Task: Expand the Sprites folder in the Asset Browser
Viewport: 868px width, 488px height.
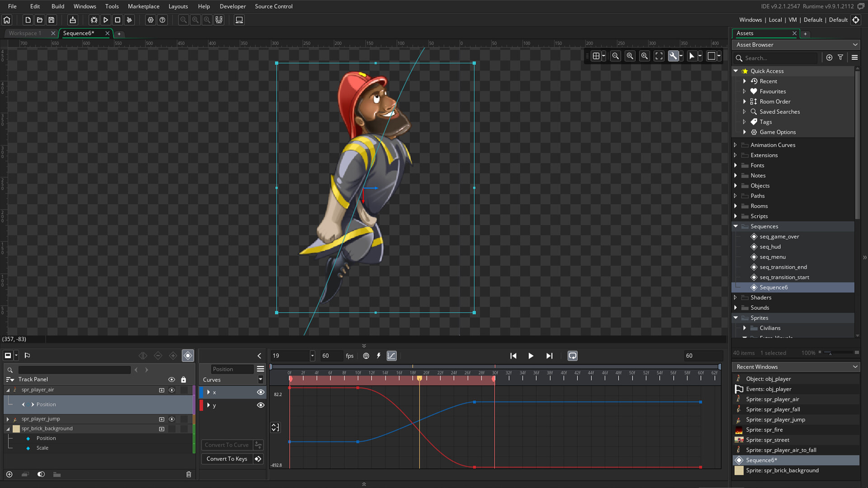Action: tap(736, 318)
